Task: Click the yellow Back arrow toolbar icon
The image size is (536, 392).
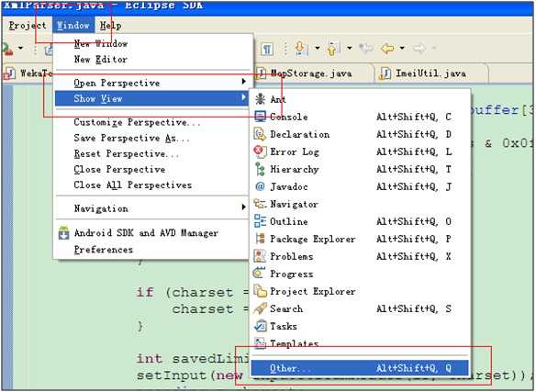Action: pos(387,49)
